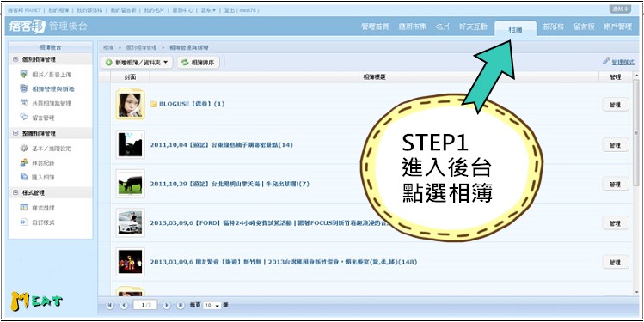Switch to 留言板 tab

[x=584, y=27]
